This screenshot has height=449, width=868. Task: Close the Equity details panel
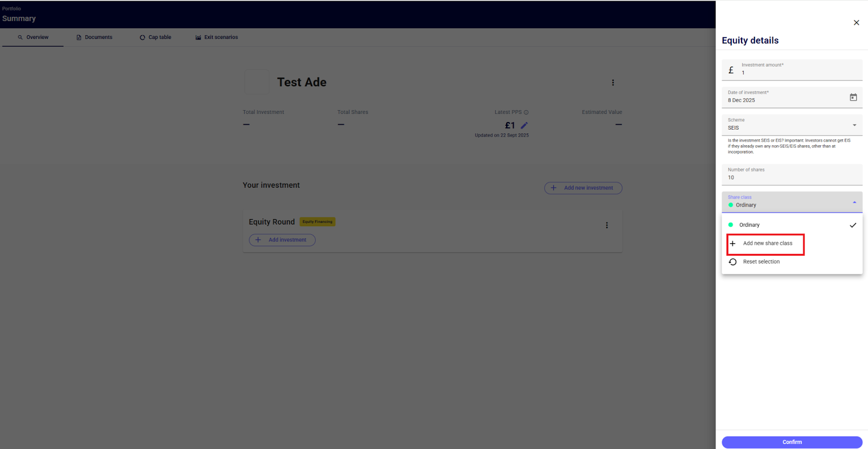(856, 23)
